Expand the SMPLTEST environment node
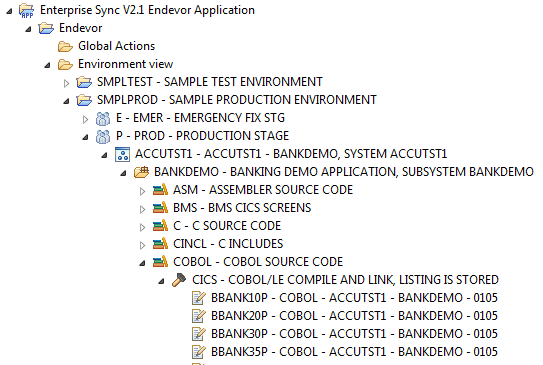The height and width of the screenshot is (365, 543). coord(66,83)
